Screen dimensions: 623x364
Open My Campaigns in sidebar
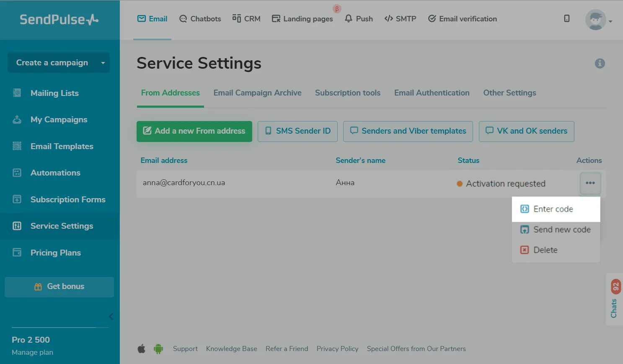pyautogui.click(x=59, y=119)
